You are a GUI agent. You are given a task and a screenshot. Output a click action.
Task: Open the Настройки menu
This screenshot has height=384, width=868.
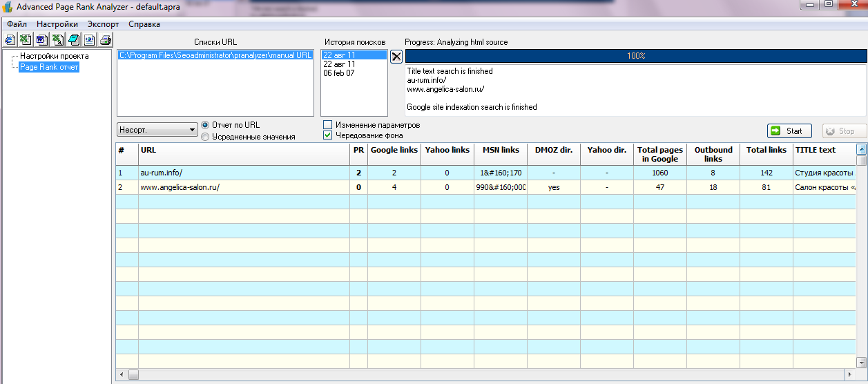tap(57, 24)
